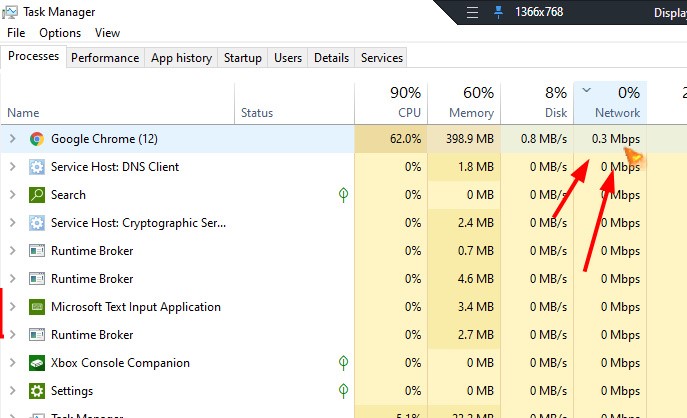Click the Google Chrome process icon

point(37,139)
